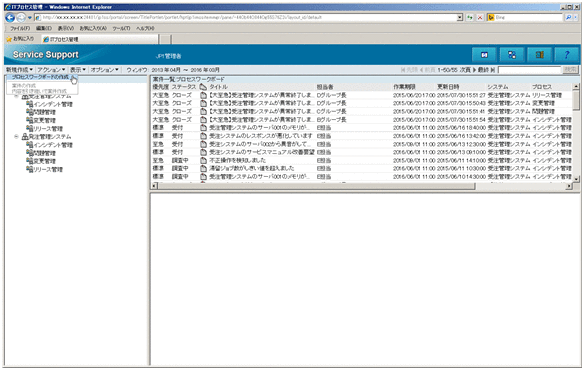Click the 発注管理システム system icon in tree
Screen dimensions: 585x371
(x=25, y=137)
